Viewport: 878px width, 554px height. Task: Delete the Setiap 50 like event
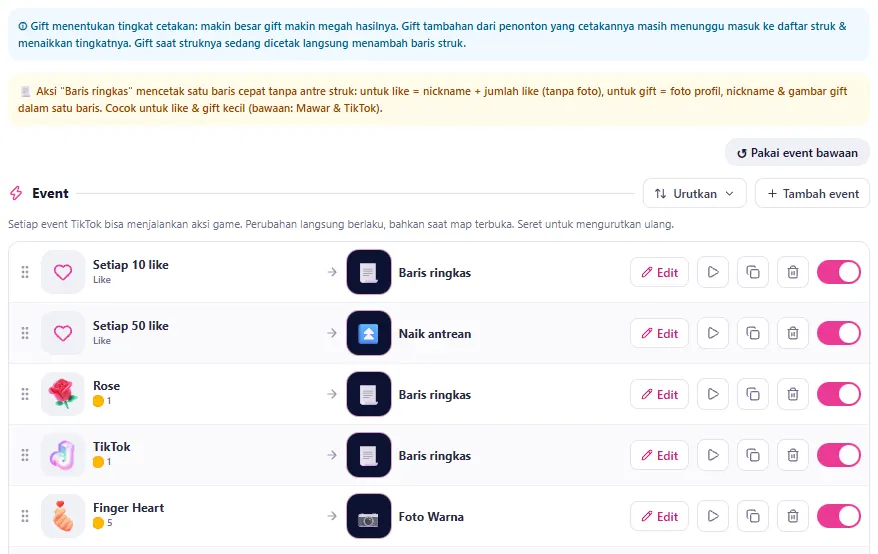pyautogui.click(x=793, y=333)
